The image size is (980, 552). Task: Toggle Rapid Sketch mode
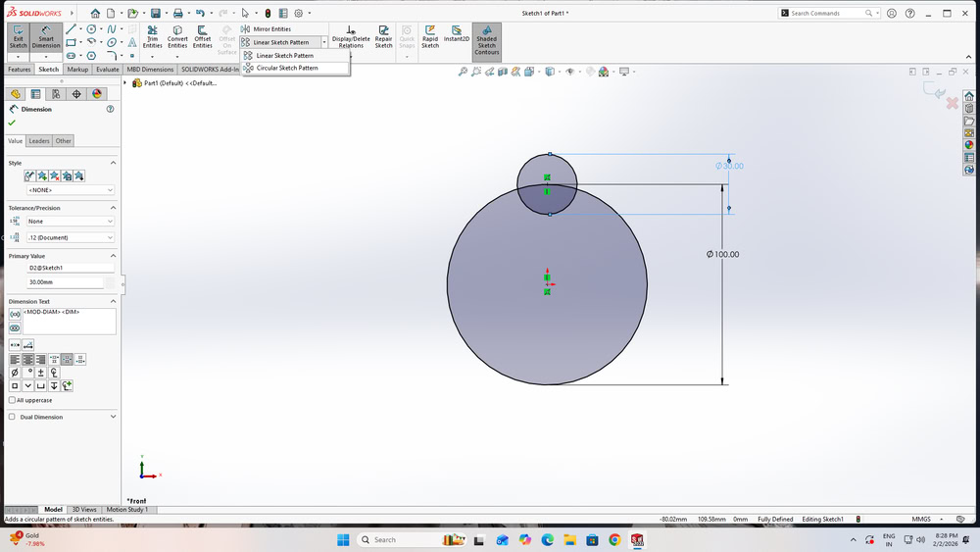tap(430, 37)
